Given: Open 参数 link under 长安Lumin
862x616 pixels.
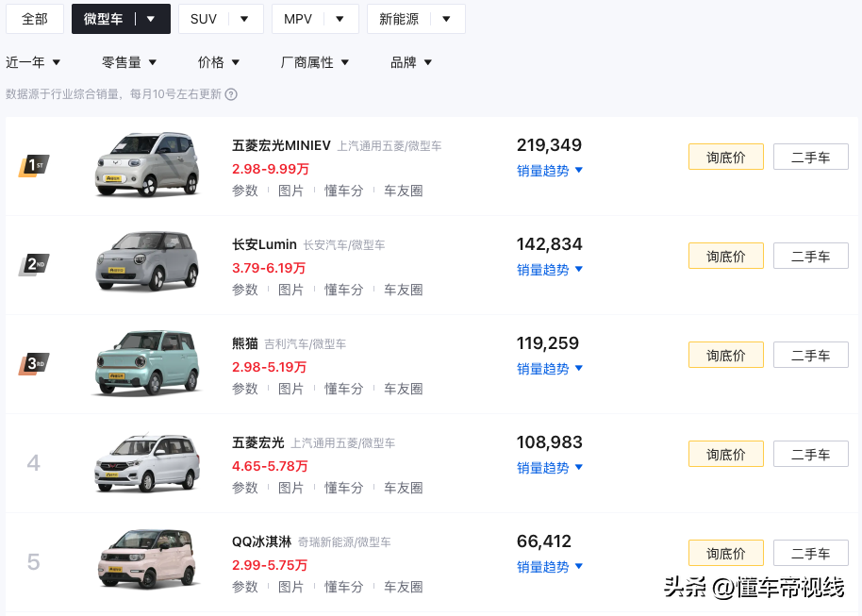Looking at the screenshot, I should (x=245, y=290).
